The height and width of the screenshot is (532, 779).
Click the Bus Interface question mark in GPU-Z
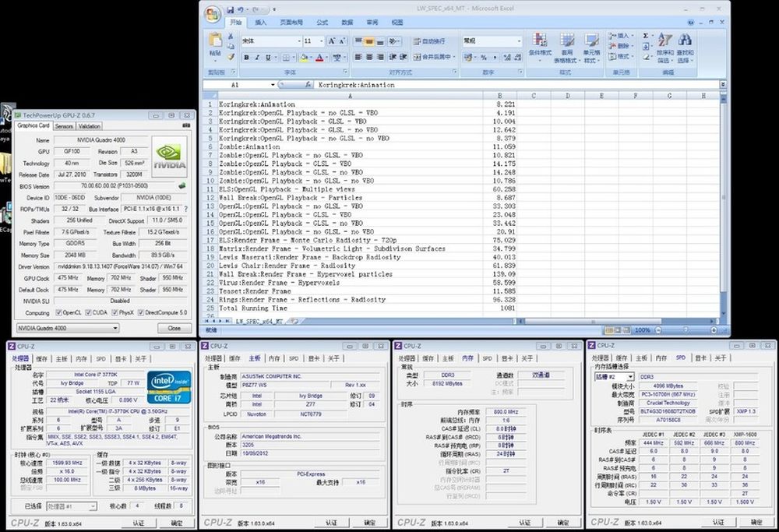click(186, 209)
